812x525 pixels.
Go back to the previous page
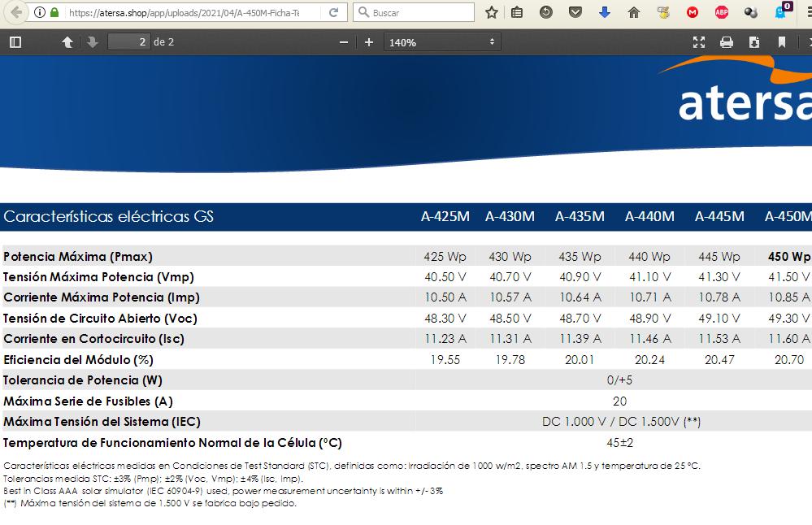[16, 12]
